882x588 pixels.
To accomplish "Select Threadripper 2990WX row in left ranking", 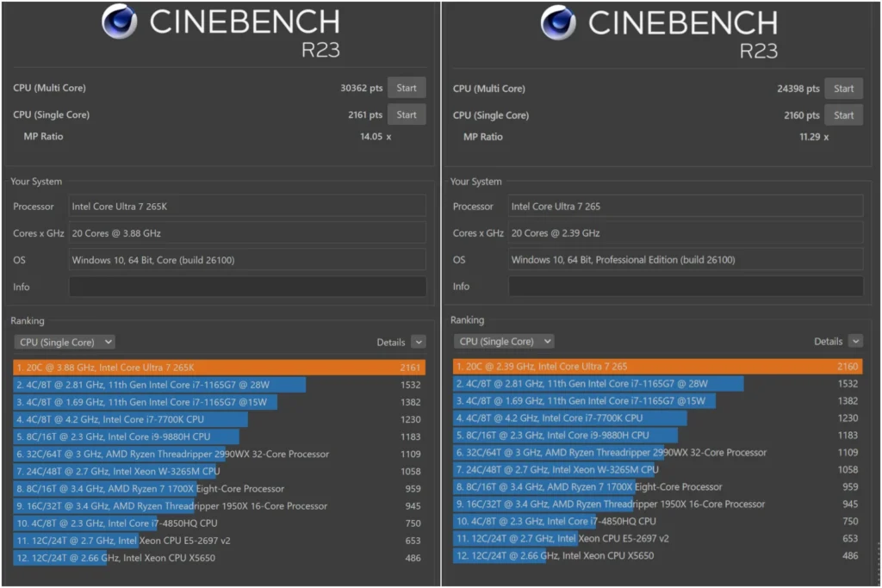I will tap(220, 455).
